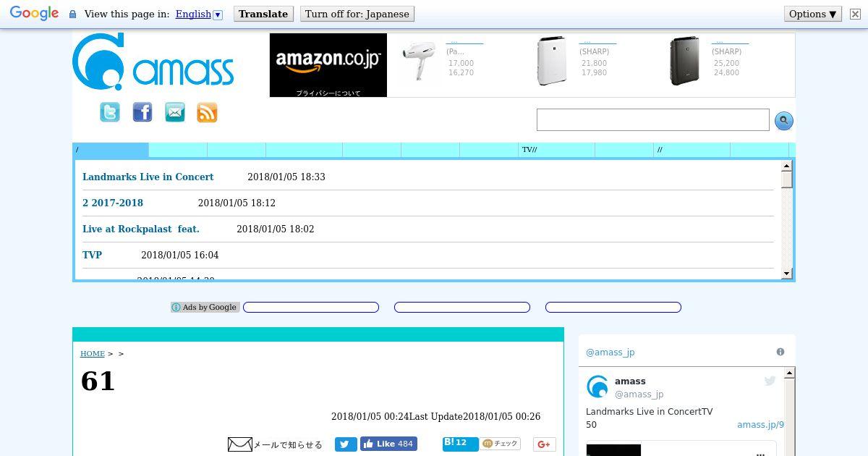Share article via the G+ button
This screenshot has height=456, width=868.
tap(544, 444)
